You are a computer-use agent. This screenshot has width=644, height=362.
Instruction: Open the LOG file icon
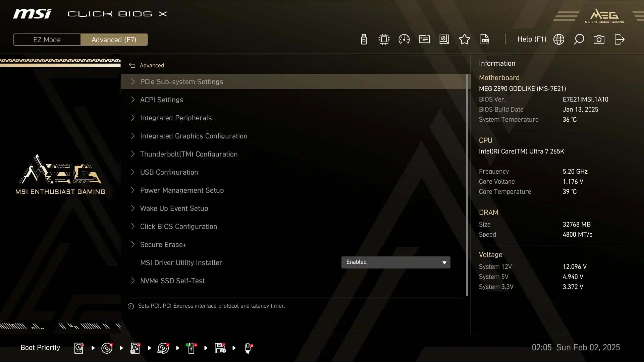coord(484,40)
